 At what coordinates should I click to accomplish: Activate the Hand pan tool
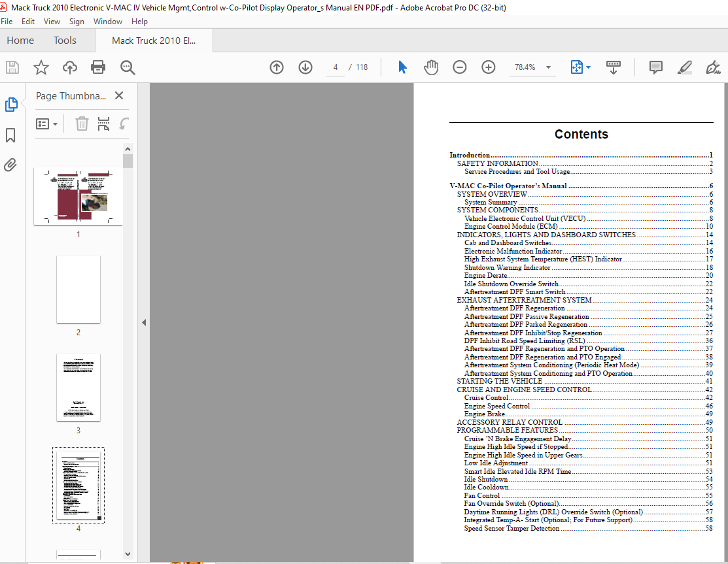431,68
